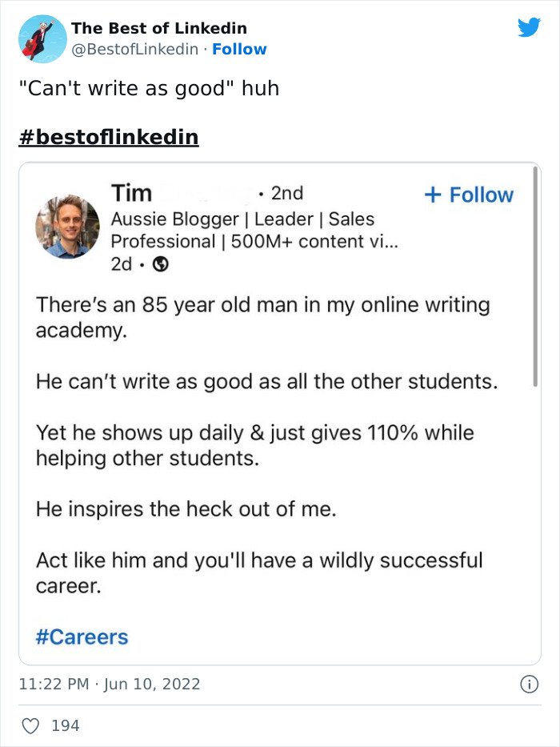Click the plus icon next to Follow on Tim's post
Viewport: 560px width, 747px height.
click(433, 195)
